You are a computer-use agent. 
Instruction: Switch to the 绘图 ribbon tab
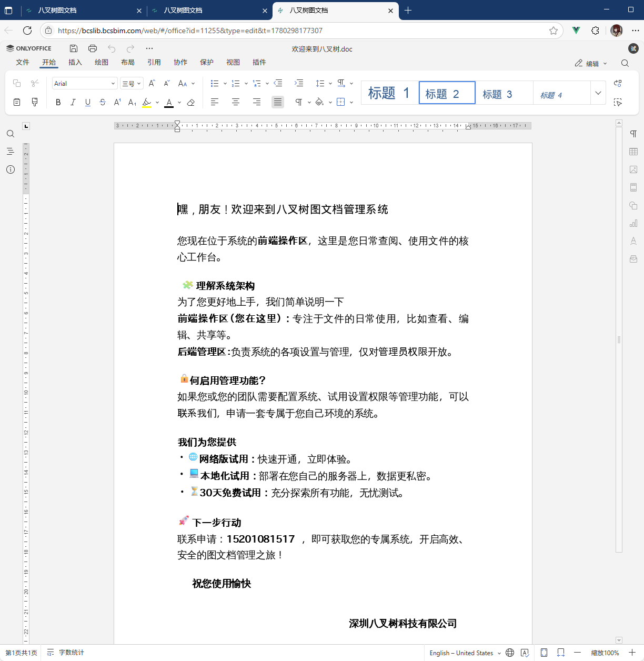coord(102,62)
